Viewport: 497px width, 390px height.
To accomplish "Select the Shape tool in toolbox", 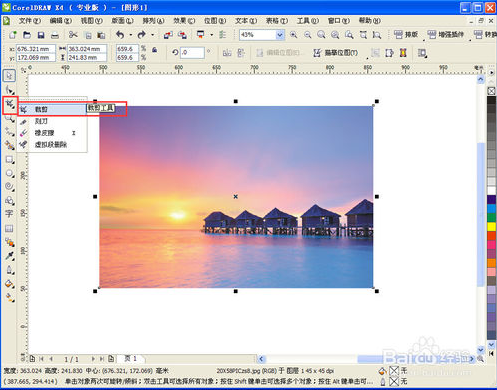I will 9,90.
